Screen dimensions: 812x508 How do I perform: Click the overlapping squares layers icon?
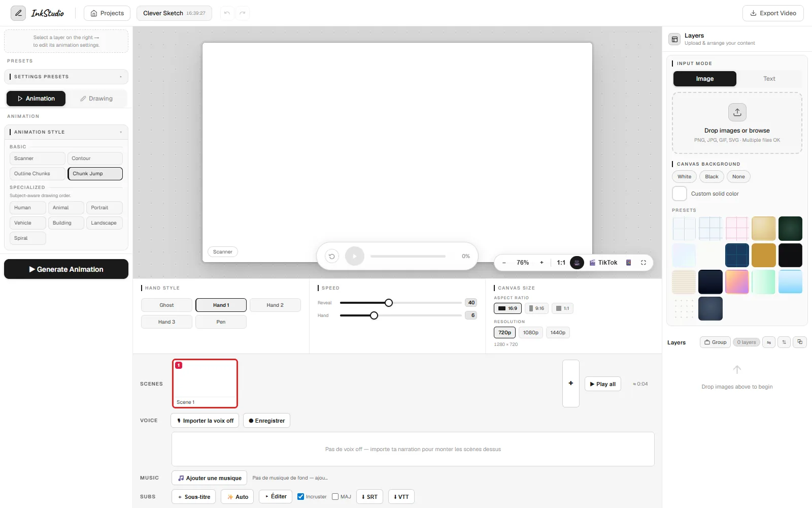click(800, 342)
